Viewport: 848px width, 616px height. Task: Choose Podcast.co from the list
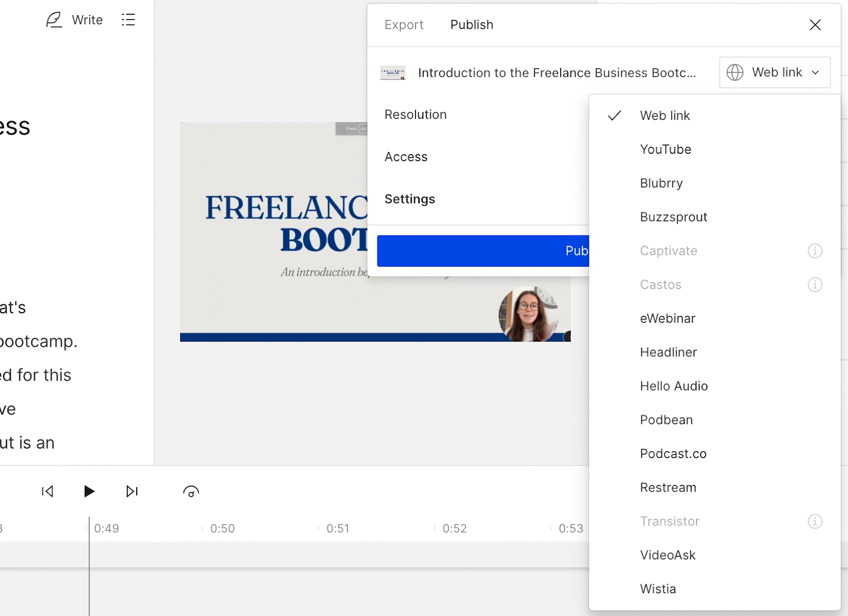(714, 454)
